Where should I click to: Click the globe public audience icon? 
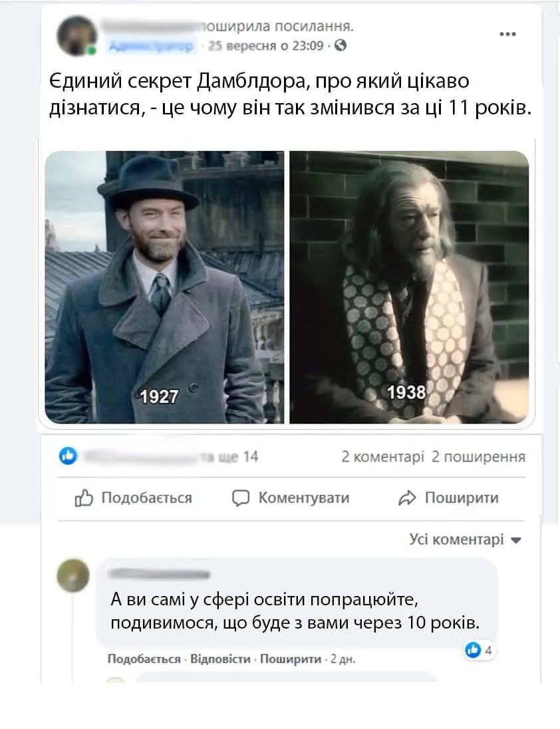[341, 45]
